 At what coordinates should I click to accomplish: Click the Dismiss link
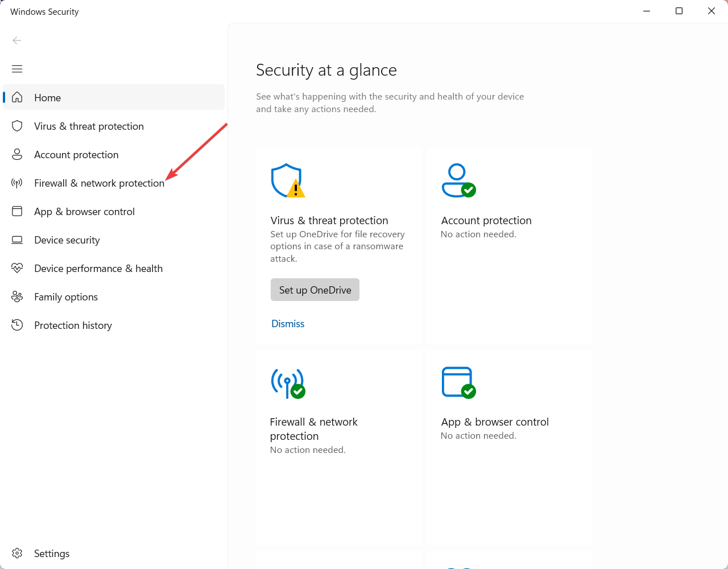point(288,323)
